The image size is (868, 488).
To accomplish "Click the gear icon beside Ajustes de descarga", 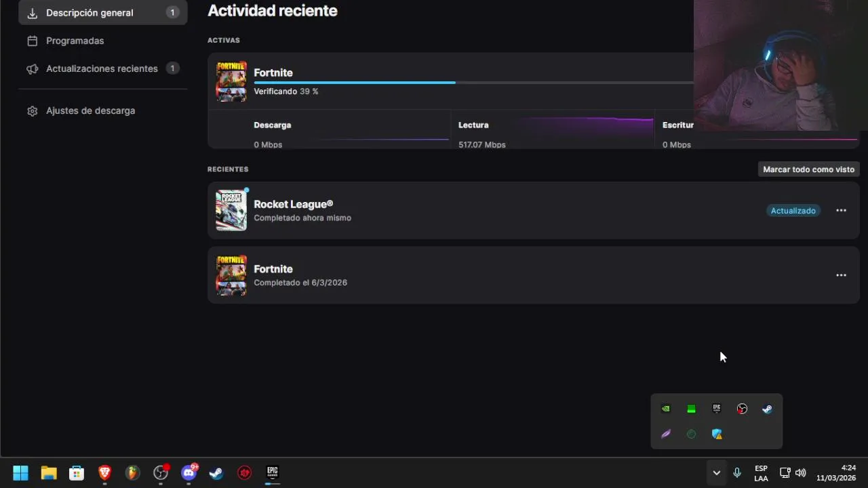I will coord(32,110).
